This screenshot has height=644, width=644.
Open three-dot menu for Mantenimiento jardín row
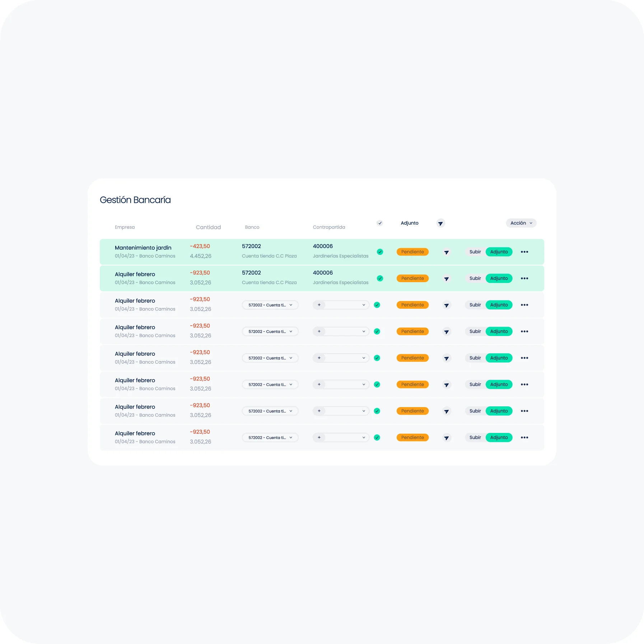click(x=524, y=252)
